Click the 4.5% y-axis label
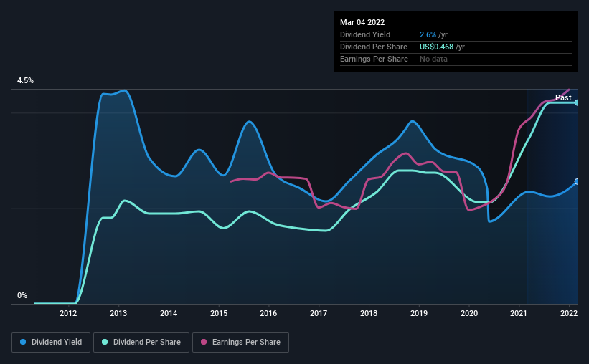This screenshot has height=364, width=589. tap(25, 81)
